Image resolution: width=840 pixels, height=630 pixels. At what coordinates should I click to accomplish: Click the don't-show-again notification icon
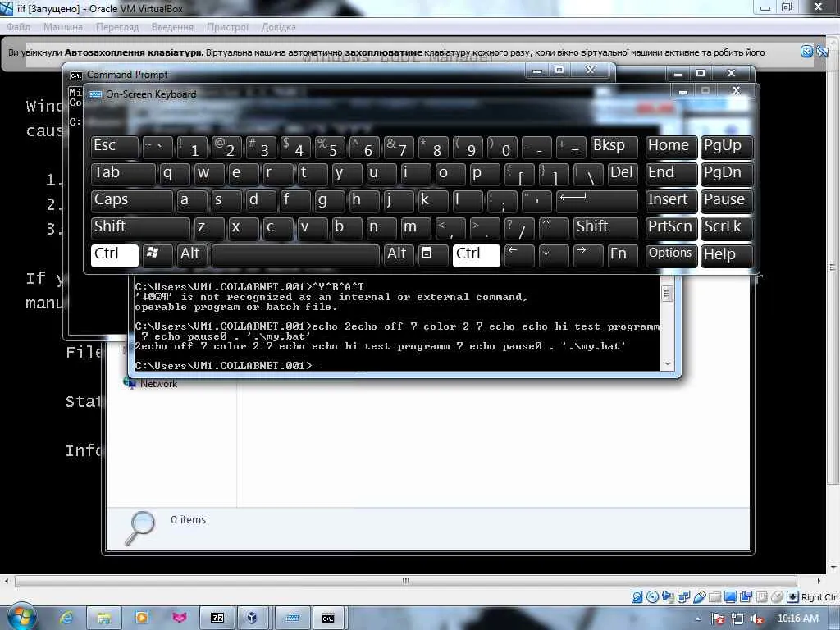pos(822,52)
